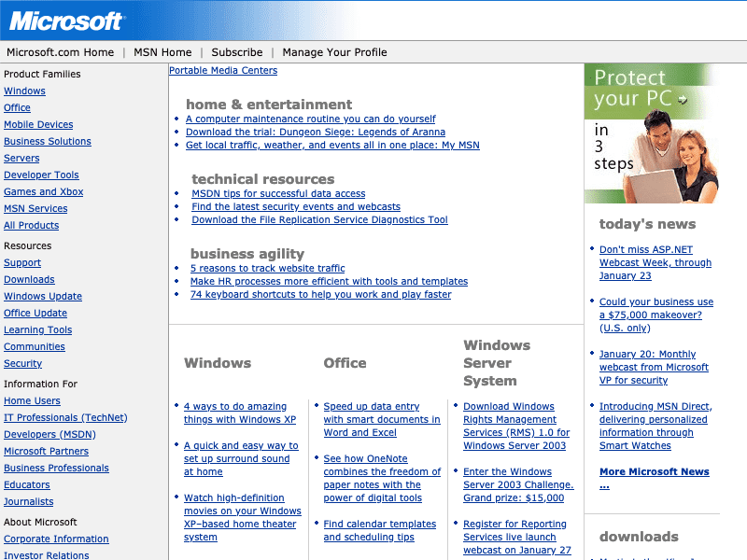Open IT Professionals (TechNet)
The image size is (747, 560).
pyautogui.click(x=65, y=417)
